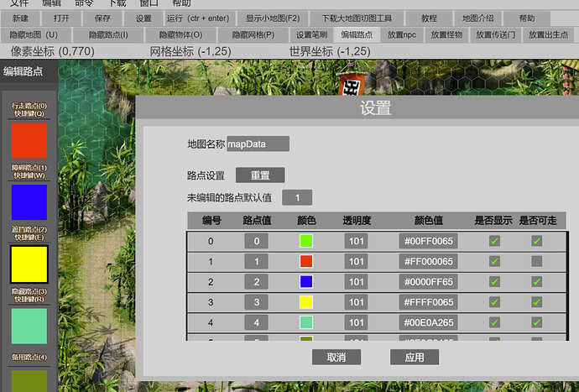Cancel the settings dialog with 取消
This screenshot has width=579, height=392.
(x=336, y=358)
